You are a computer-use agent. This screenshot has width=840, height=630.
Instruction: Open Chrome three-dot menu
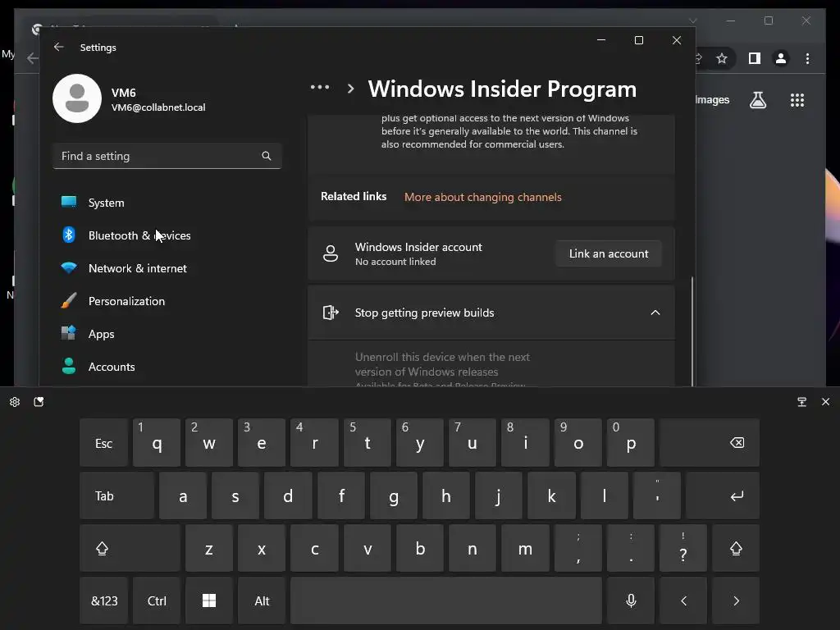pos(807,58)
